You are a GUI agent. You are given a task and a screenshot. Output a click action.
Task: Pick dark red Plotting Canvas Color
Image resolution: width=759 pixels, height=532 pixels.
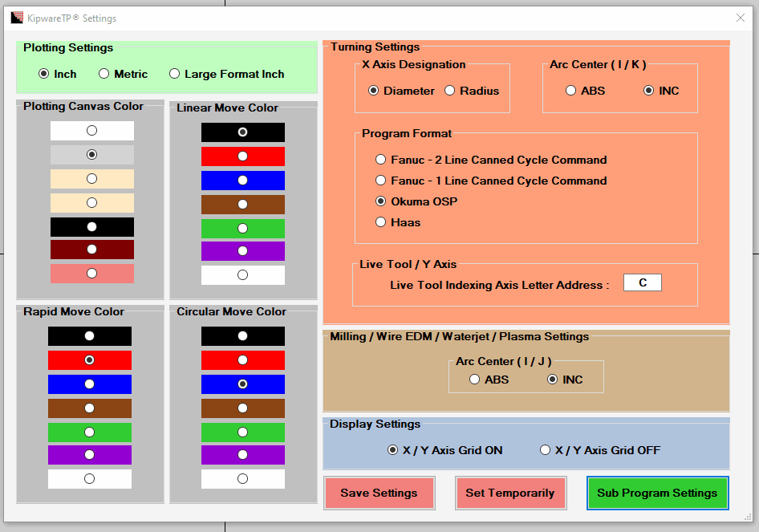(x=92, y=250)
